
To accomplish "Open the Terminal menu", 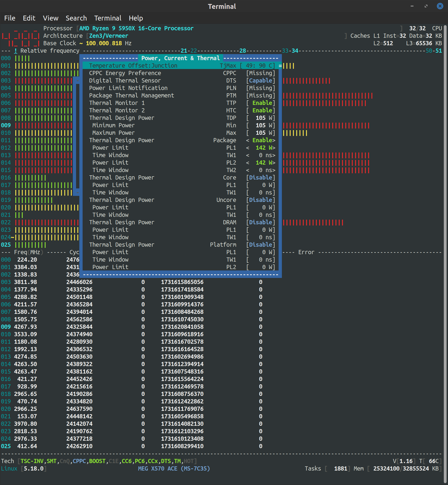I will (108, 18).
